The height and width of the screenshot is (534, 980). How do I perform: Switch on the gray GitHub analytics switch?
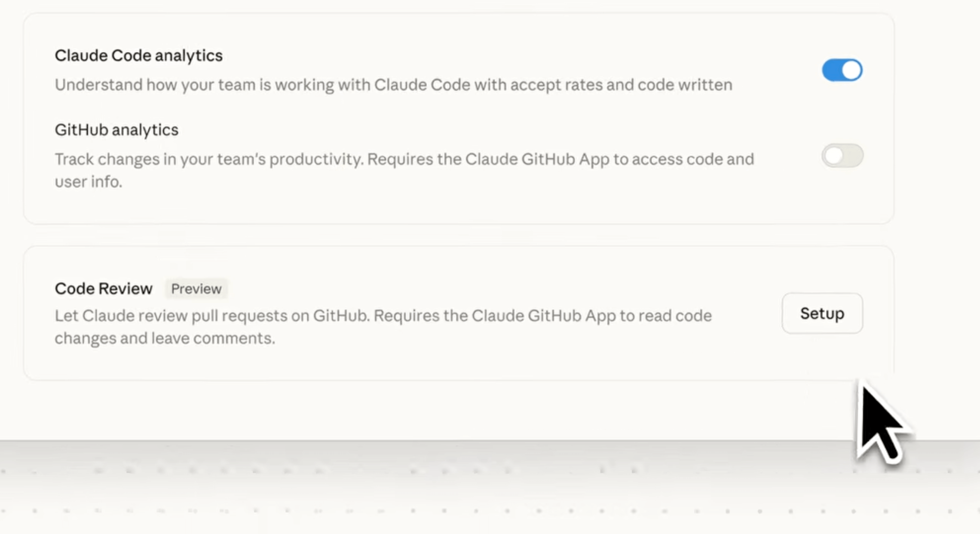(x=842, y=156)
